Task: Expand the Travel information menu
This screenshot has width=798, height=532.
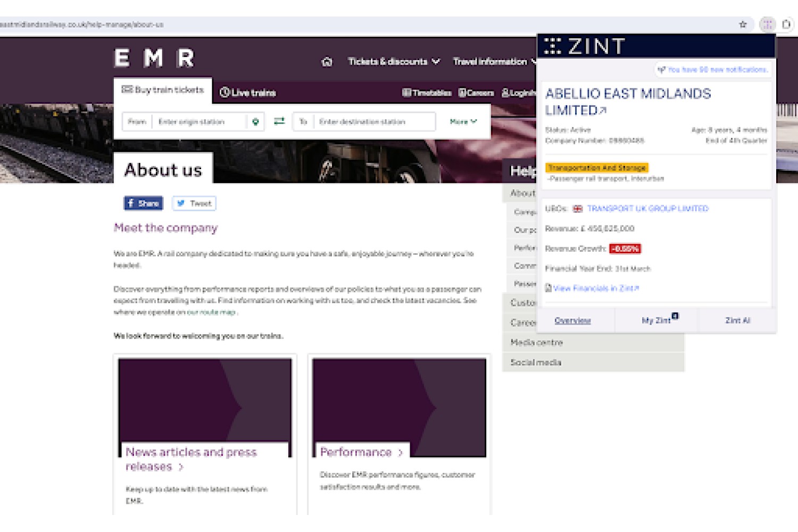Action: (495, 62)
